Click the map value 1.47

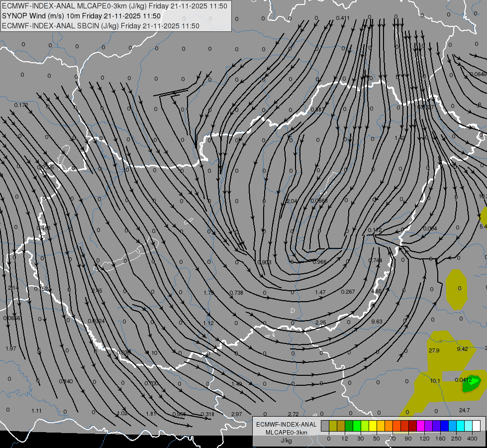(320, 292)
